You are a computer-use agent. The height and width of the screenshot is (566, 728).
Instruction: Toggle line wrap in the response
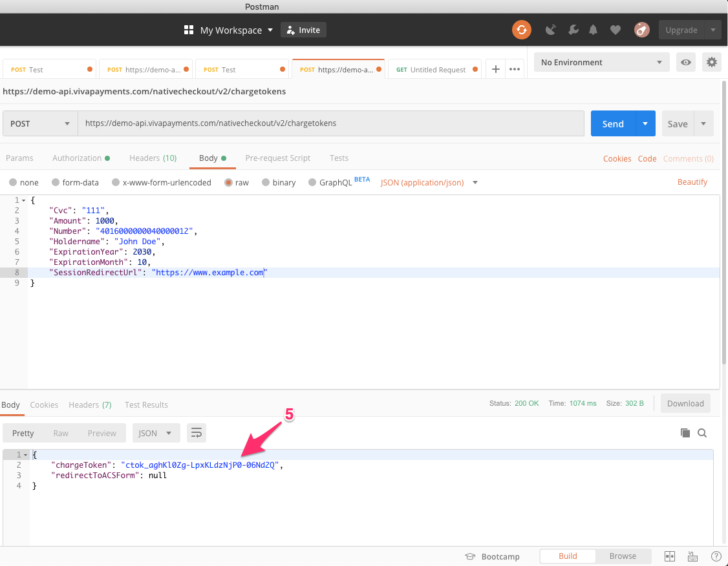pos(197,433)
